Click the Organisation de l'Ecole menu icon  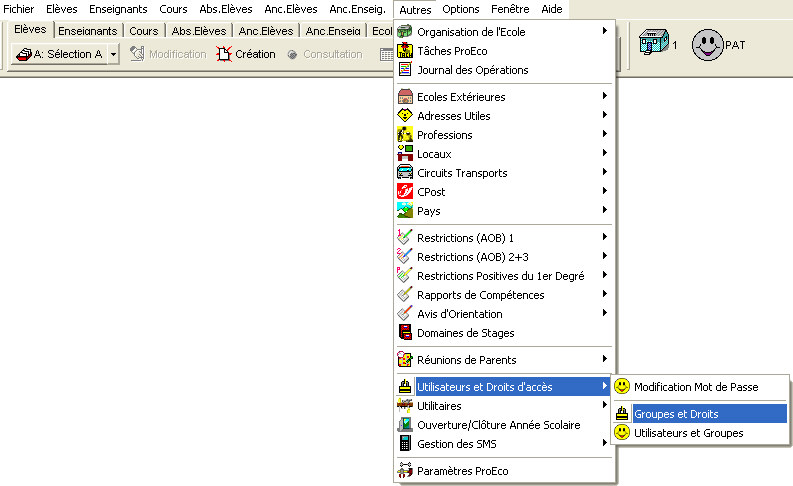[x=405, y=32]
